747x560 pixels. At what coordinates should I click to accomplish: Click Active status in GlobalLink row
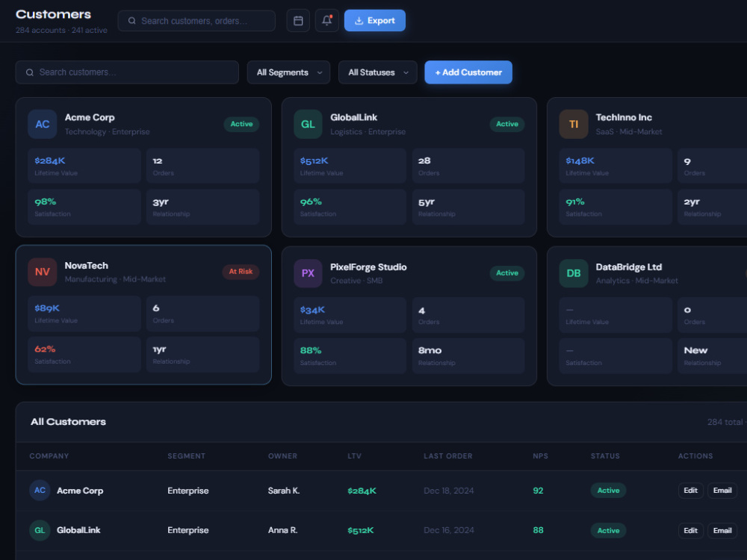click(608, 530)
